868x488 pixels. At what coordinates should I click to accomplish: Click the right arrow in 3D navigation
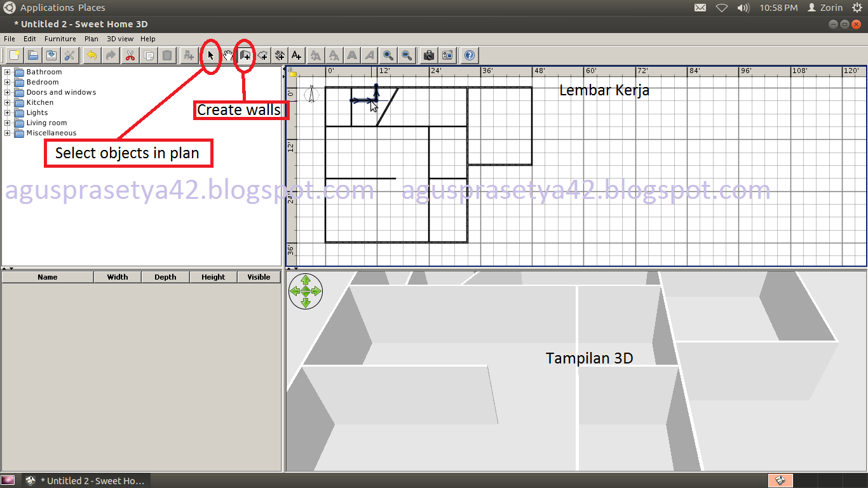tap(316, 291)
